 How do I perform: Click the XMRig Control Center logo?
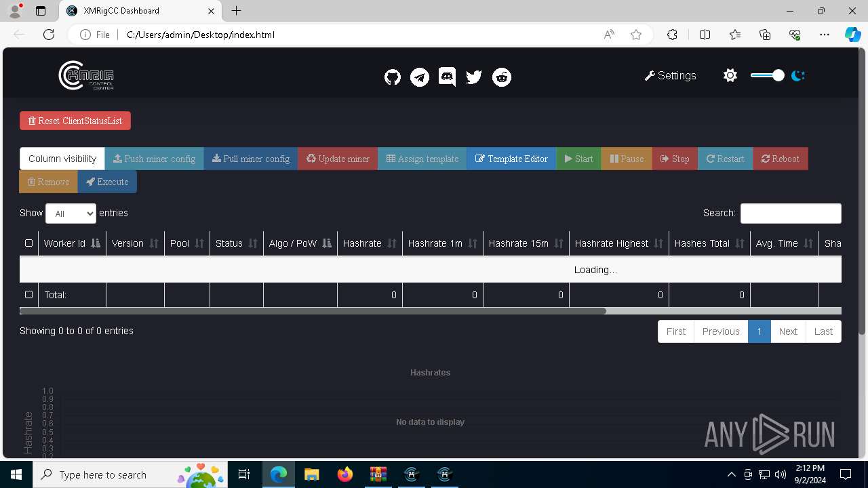[86, 75]
